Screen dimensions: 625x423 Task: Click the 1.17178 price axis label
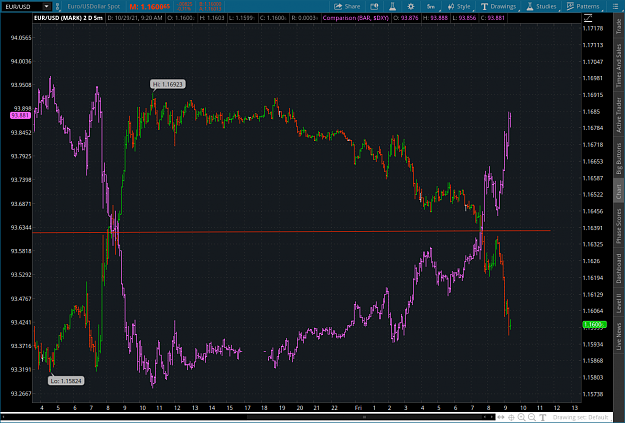pos(593,29)
